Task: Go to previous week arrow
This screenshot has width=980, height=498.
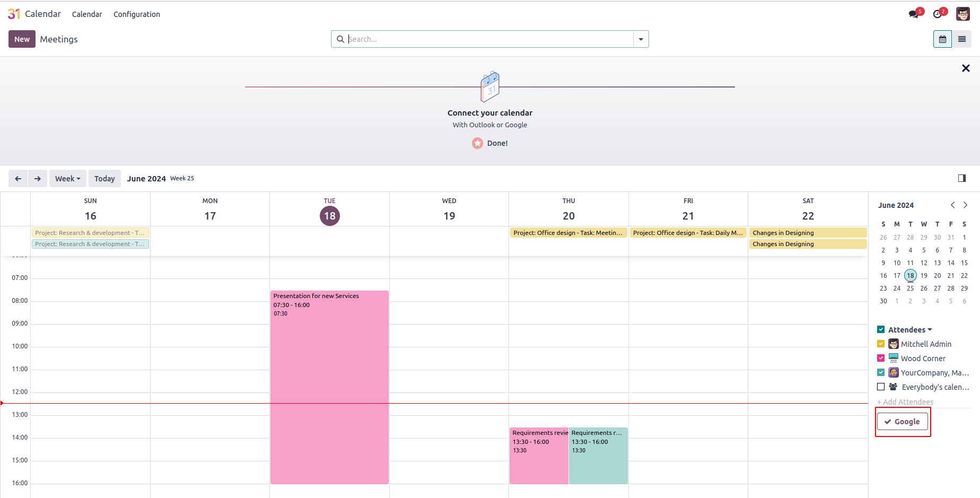Action: click(x=18, y=179)
